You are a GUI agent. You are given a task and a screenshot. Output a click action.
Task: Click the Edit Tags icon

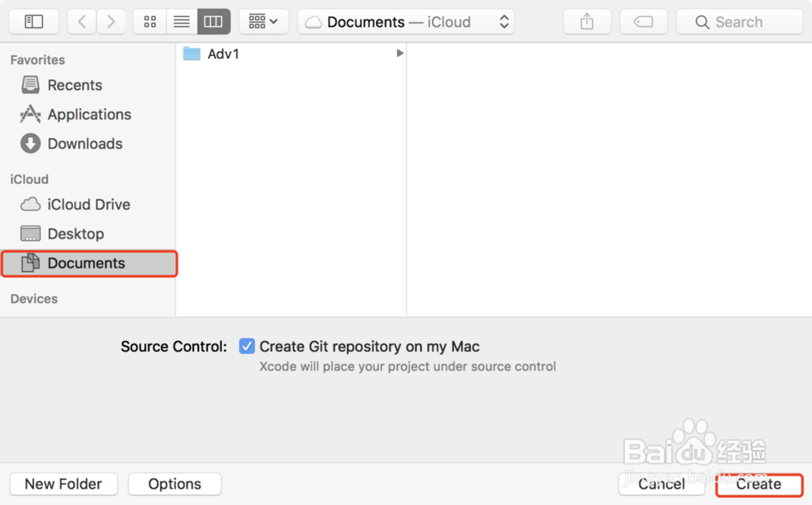pos(643,22)
